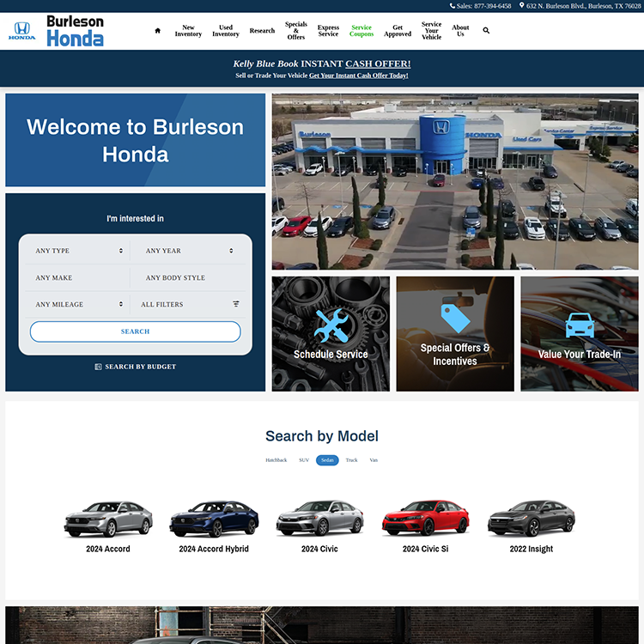This screenshot has width=644, height=644.
Task: Click the Burleson Honda title logo
Action: click(x=76, y=31)
